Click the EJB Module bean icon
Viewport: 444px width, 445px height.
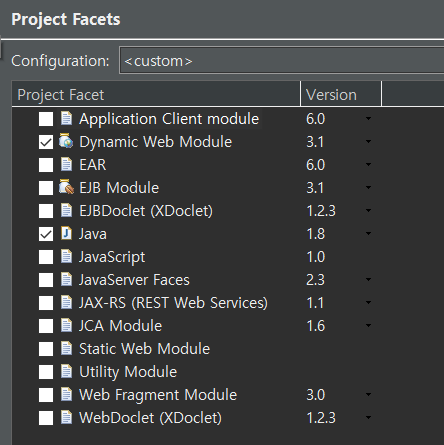[x=66, y=187]
